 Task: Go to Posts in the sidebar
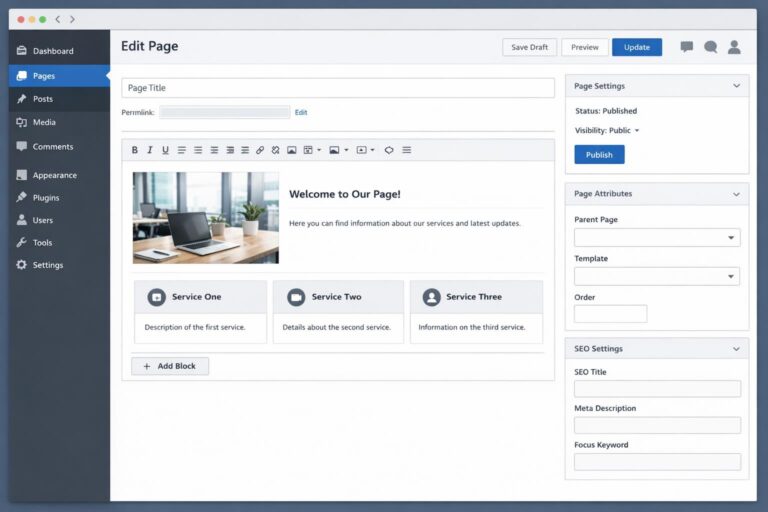click(59, 99)
